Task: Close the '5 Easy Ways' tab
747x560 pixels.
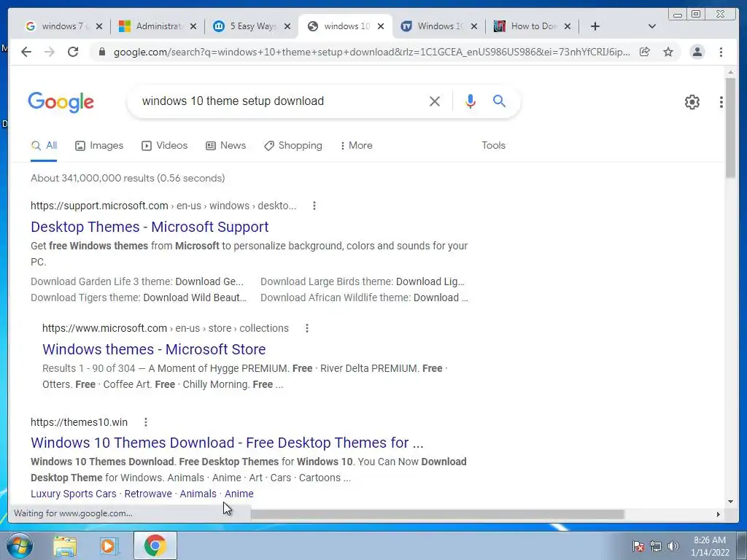Action: [287, 27]
